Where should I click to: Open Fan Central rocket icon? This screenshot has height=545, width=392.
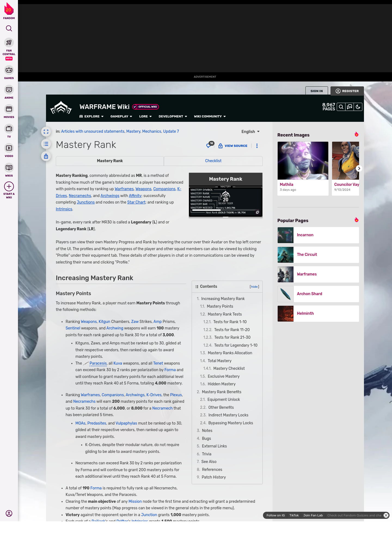9,43
